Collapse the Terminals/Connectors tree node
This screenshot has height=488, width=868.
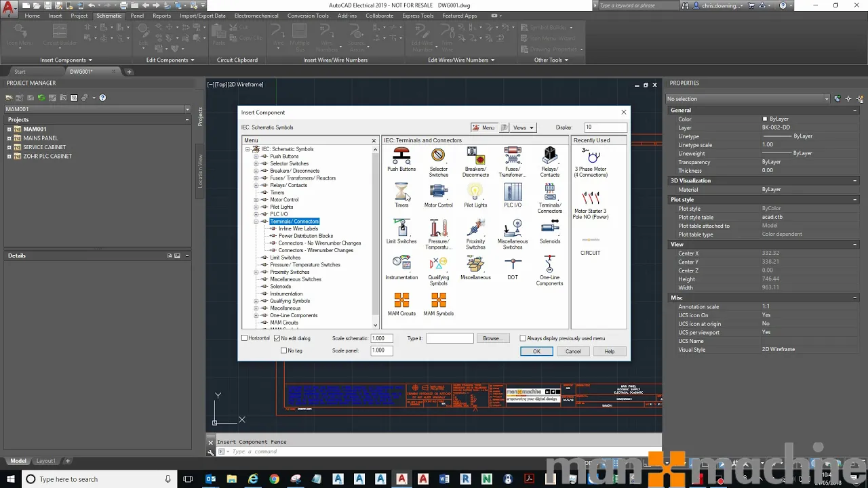point(256,222)
